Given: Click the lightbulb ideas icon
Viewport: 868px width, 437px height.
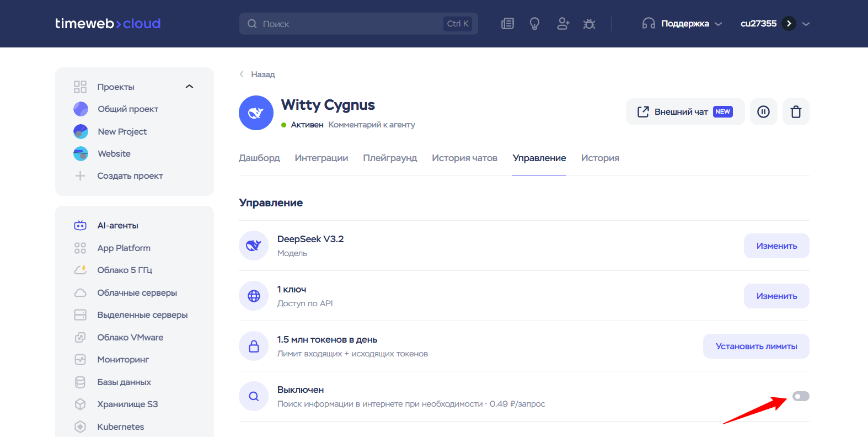Looking at the screenshot, I should tap(534, 24).
